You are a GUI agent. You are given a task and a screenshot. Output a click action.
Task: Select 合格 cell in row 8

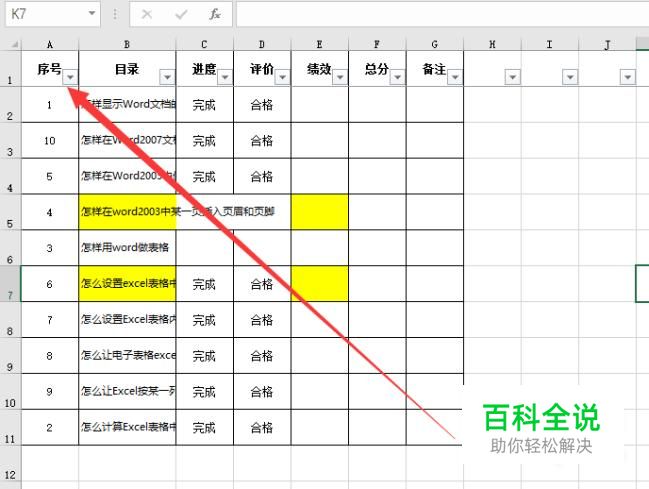point(262,320)
